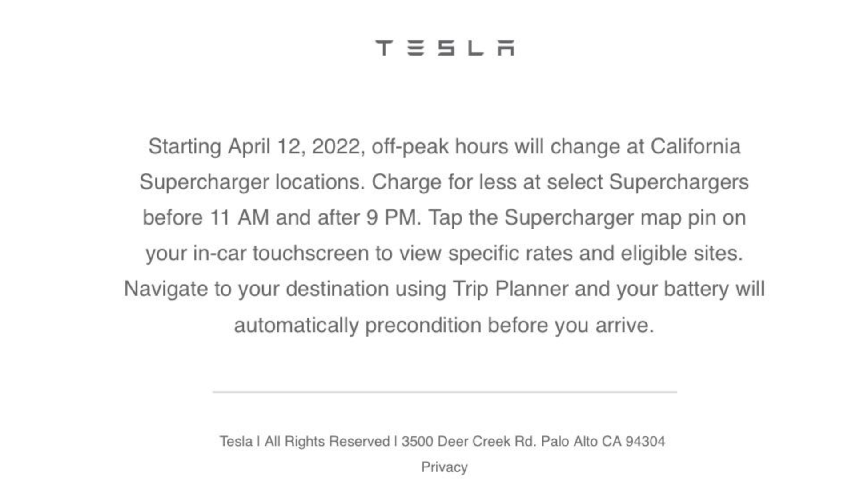Click "Palo Alto CA 94304" in the footer
Viewport: 868px width, 483px height.
603,441
